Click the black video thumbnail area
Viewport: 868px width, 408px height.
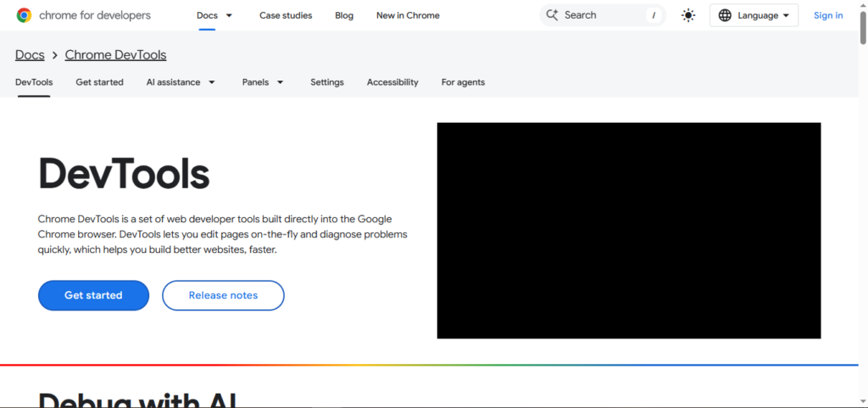tap(629, 231)
